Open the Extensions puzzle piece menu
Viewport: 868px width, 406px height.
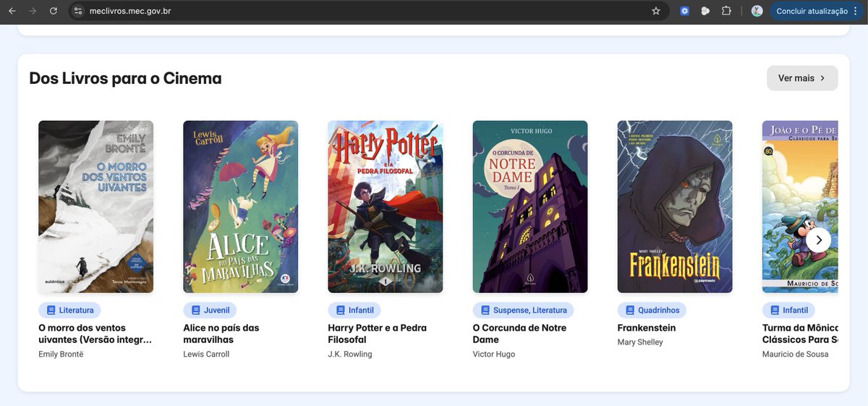726,11
